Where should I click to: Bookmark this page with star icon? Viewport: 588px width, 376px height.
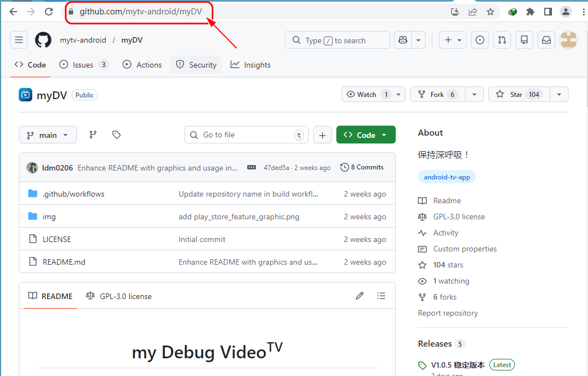pos(490,12)
